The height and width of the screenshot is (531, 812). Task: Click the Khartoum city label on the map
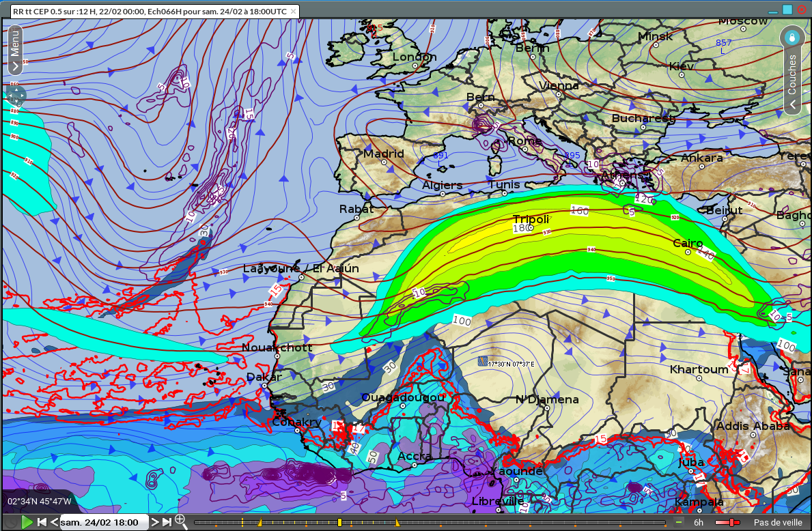(x=699, y=369)
